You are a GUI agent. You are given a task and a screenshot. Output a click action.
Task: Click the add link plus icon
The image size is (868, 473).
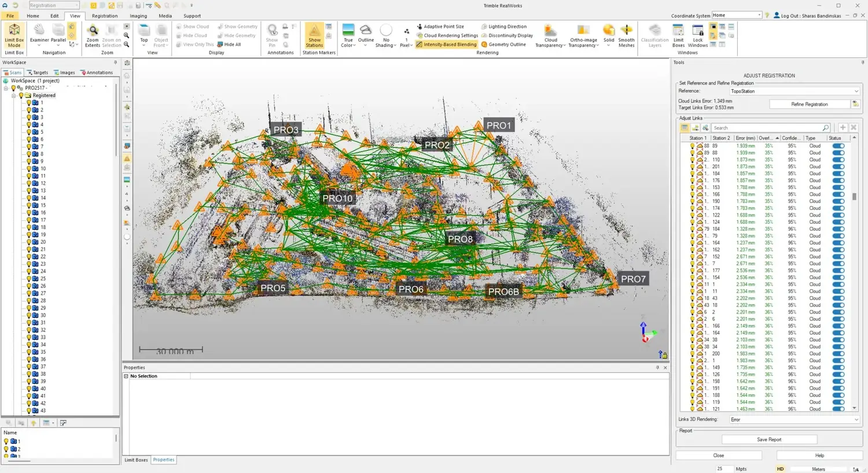(x=843, y=128)
